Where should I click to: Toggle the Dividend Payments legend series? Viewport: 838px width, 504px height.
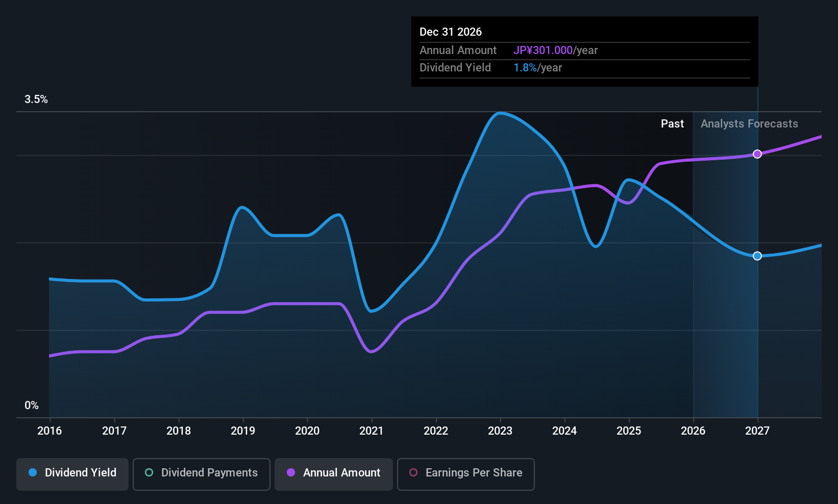(202, 474)
